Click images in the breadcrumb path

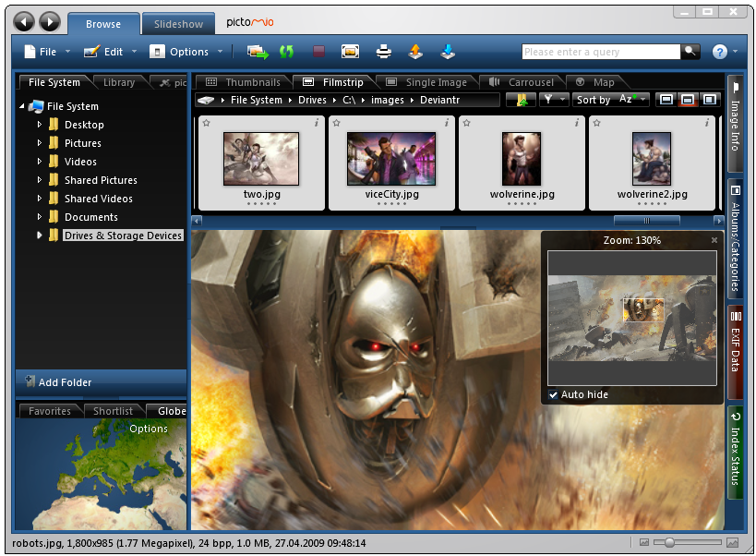tap(387, 100)
